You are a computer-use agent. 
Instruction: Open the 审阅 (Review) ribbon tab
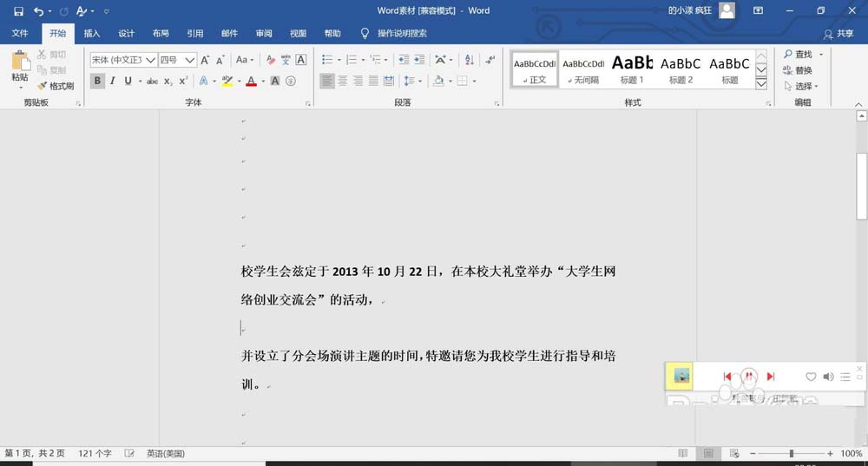264,34
